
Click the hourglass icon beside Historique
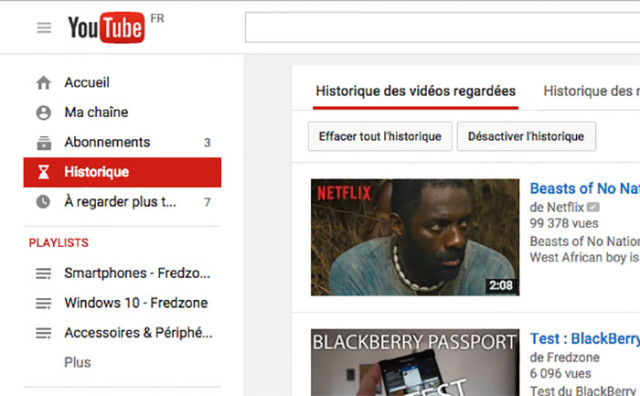coord(44,172)
